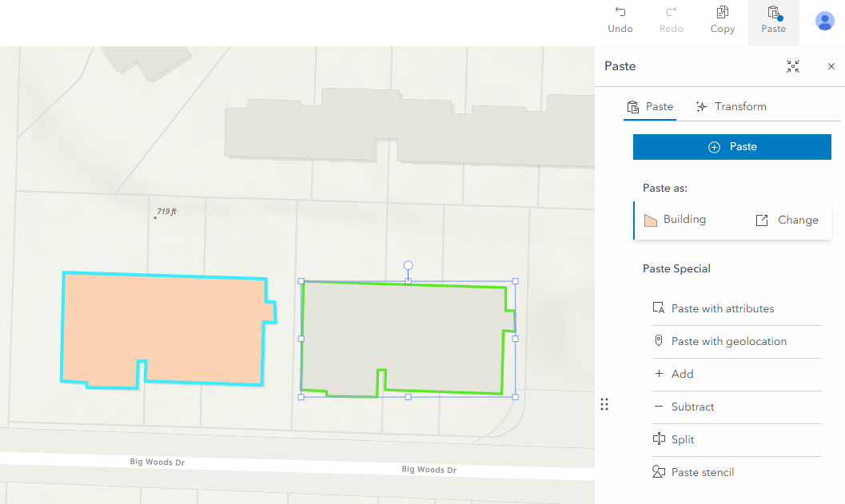Open the user profile avatar
Screen dimensions: 845x504
[x=824, y=21]
